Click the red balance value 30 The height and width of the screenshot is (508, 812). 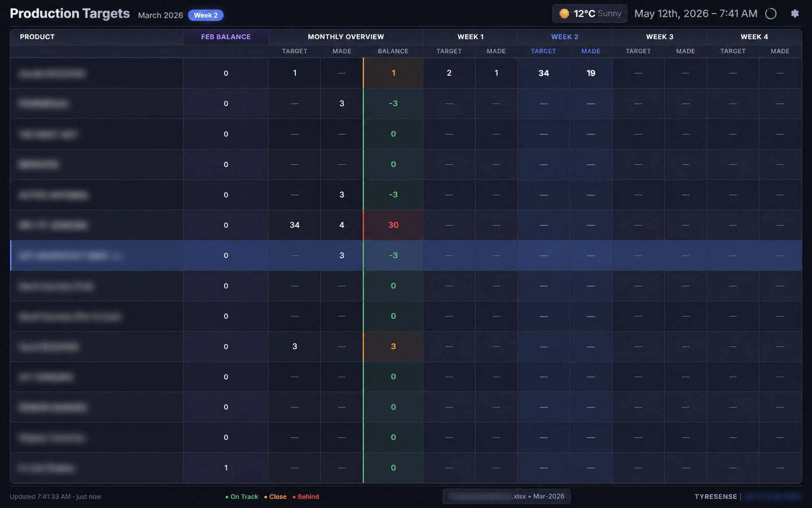pos(393,225)
